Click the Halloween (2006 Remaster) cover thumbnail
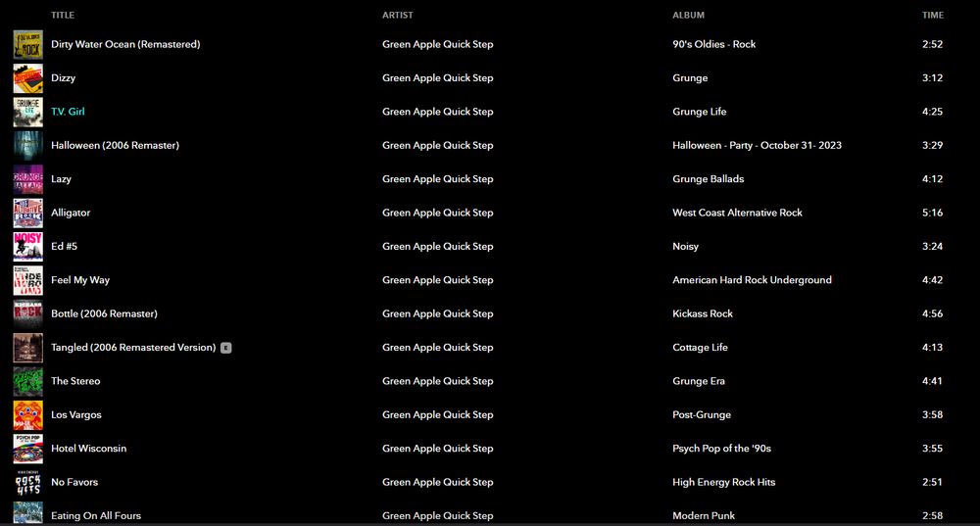This screenshot has height=526, width=980. click(x=28, y=146)
